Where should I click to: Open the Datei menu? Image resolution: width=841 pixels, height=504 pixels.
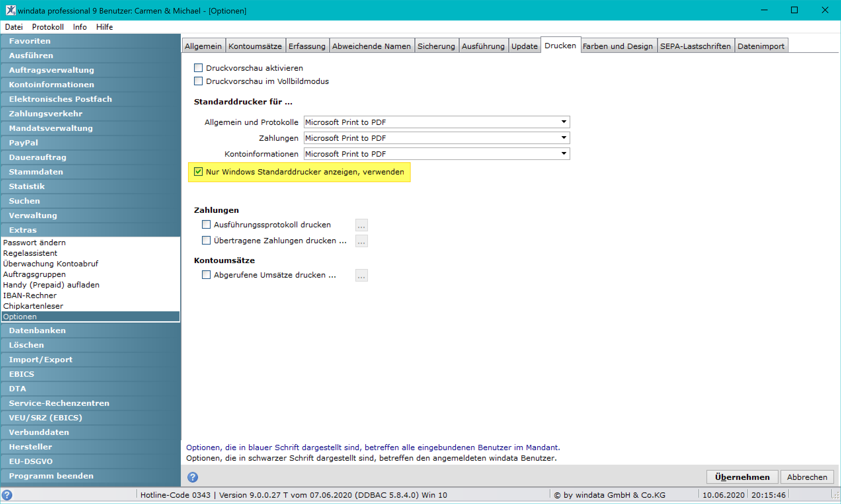(x=14, y=27)
